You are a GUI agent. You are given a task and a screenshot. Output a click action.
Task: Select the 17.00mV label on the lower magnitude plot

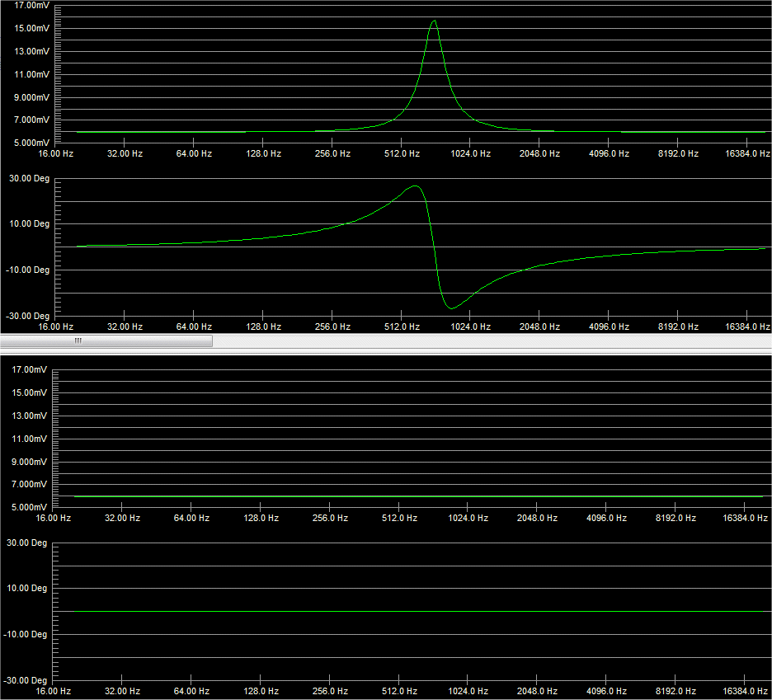(29, 369)
